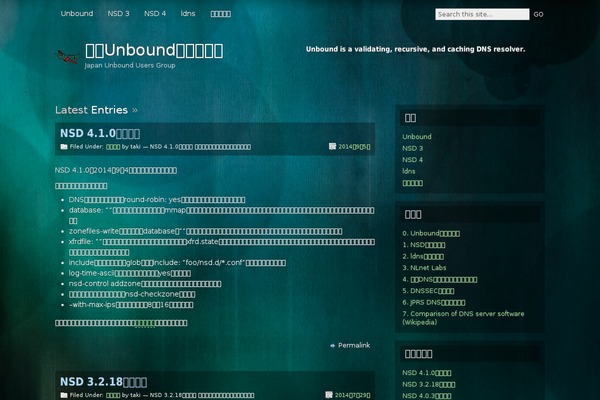
Task: Click the --with-max-ips list item
Action: [x=131, y=305]
